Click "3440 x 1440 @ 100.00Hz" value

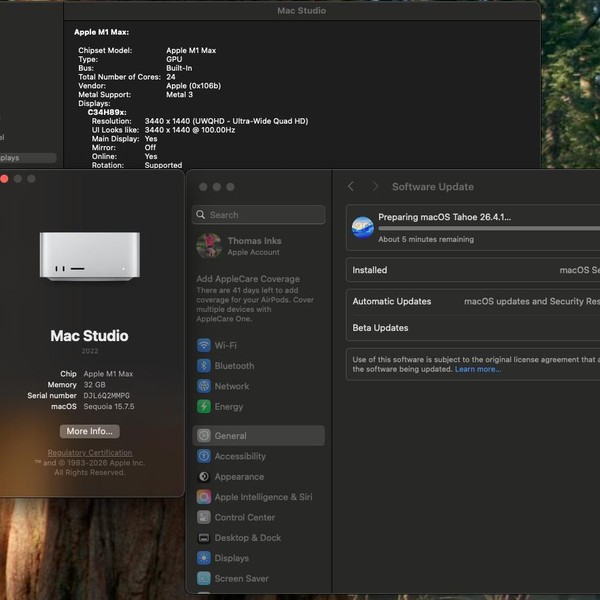(x=190, y=130)
